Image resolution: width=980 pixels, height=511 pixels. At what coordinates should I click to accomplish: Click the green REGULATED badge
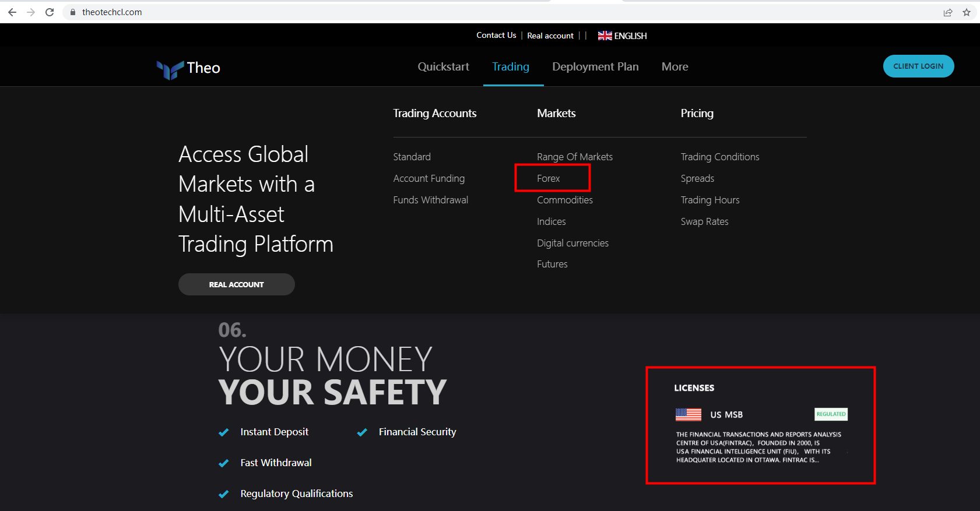click(831, 414)
